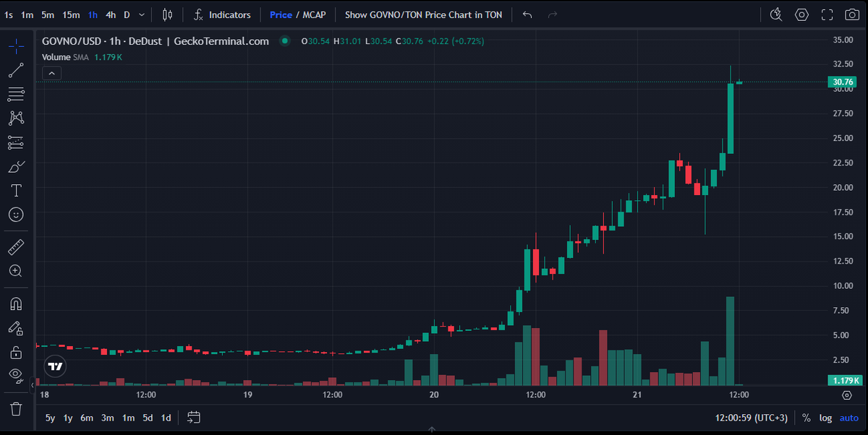Screen dimensions: 868x435
Task: Select the trend line drawing tool
Action: [x=16, y=70]
